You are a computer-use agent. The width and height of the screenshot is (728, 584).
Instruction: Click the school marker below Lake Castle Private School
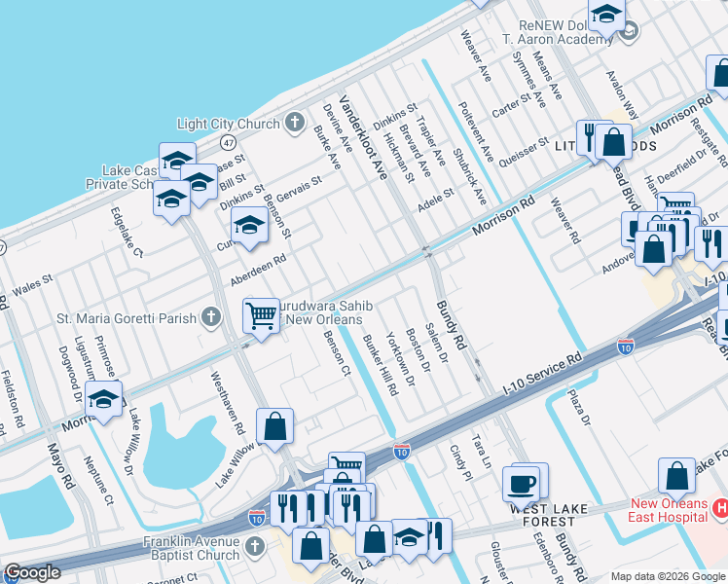172,200
